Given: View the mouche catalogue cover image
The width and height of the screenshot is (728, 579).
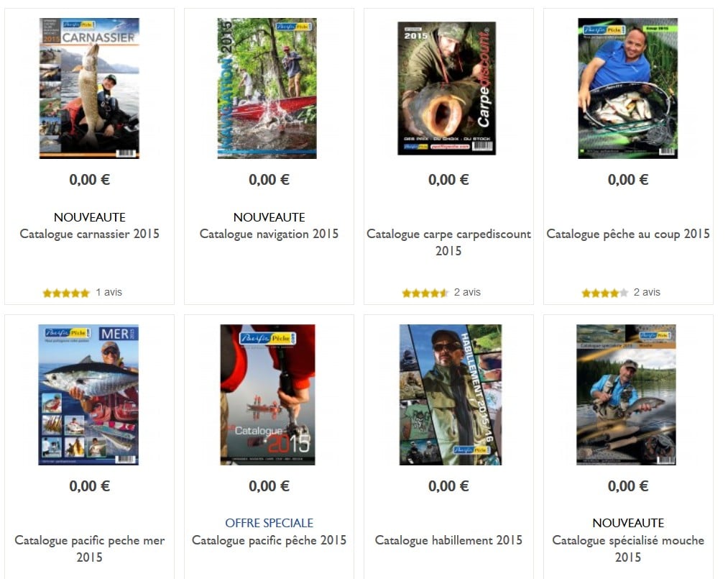Looking at the screenshot, I should tap(627, 395).
